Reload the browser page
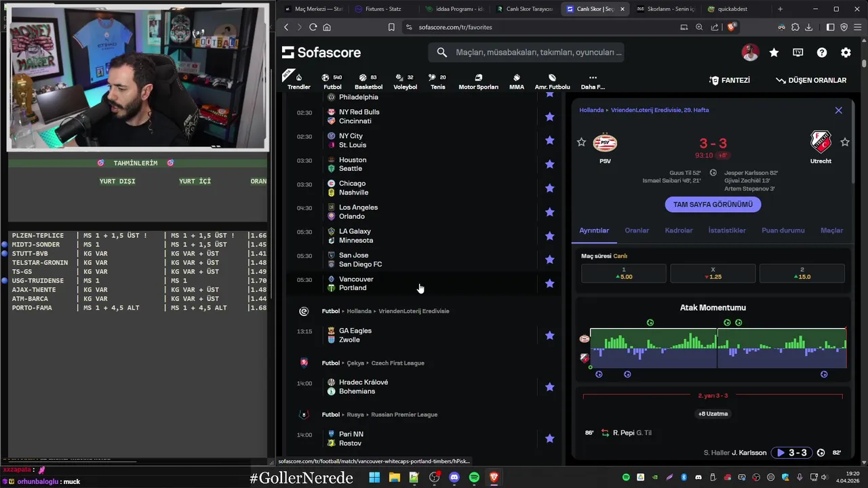 click(313, 27)
